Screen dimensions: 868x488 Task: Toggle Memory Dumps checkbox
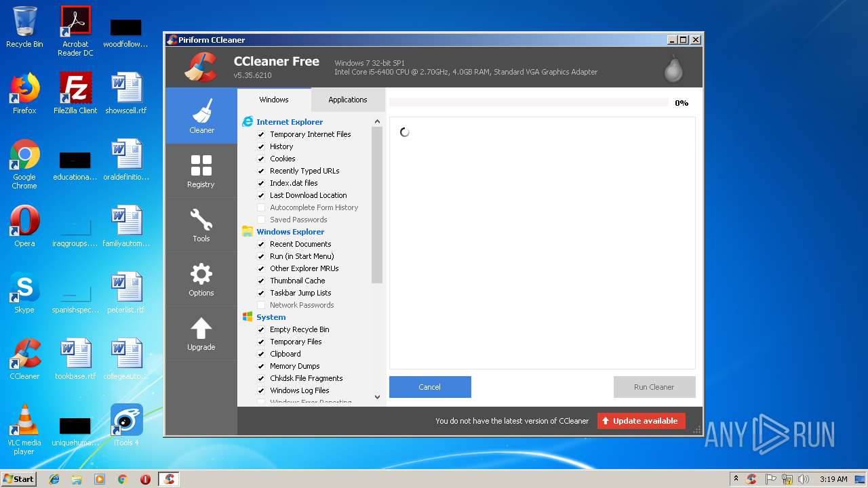tap(261, 366)
